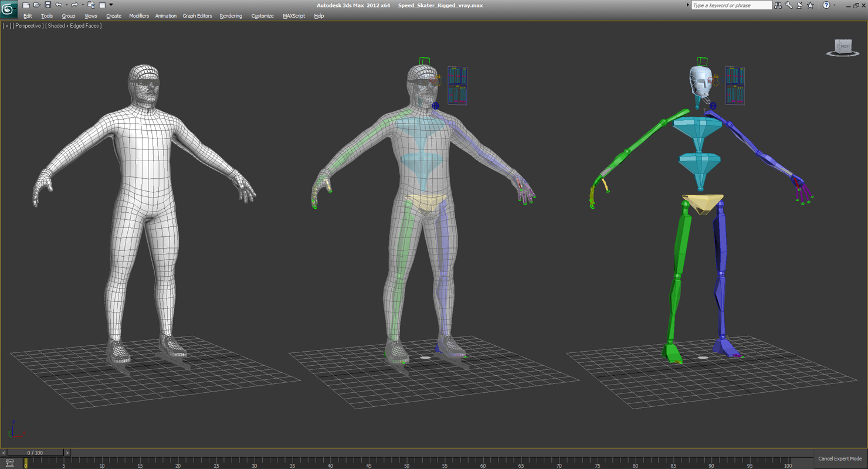Click the Project Folder icon in quick access
868x469 pixels.
[91, 5]
